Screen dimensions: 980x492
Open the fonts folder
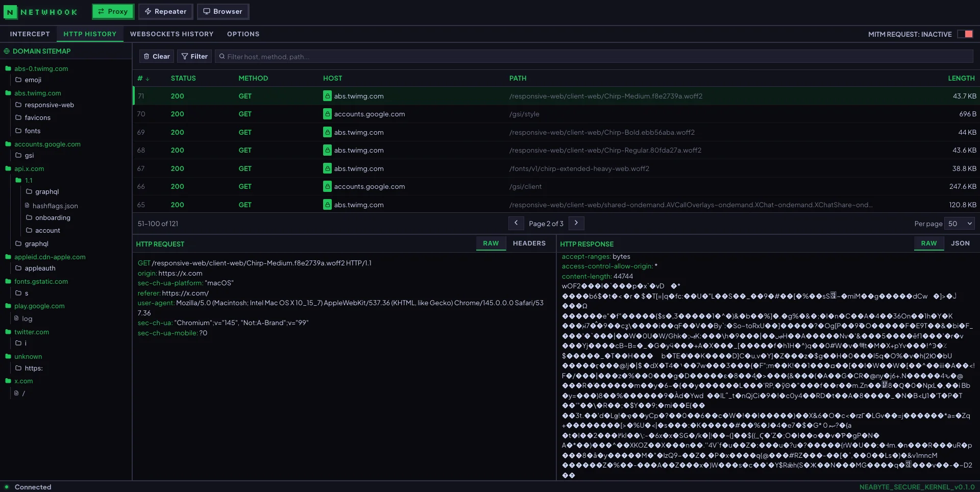tap(28, 131)
